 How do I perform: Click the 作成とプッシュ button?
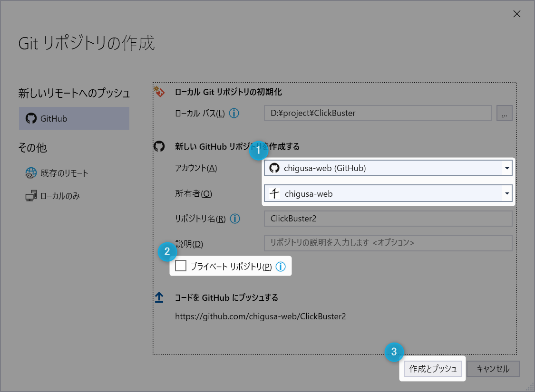pyautogui.click(x=433, y=369)
